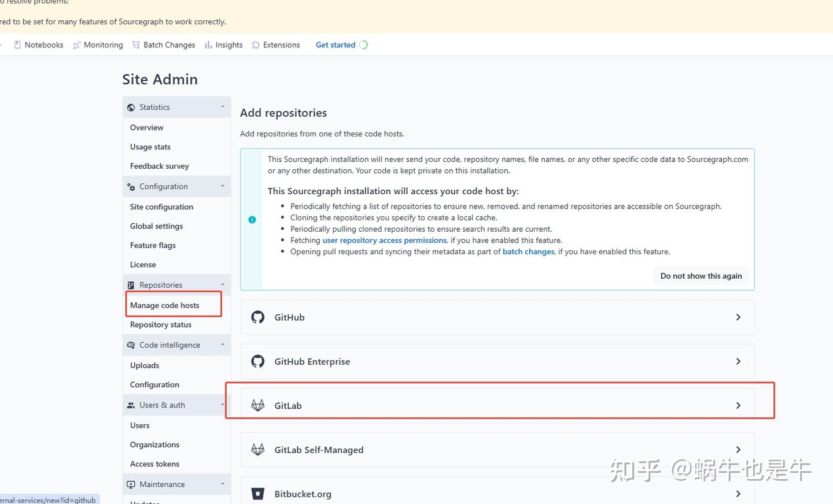Select Repository status in sidebar
Image resolution: width=833 pixels, height=504 pixels.
click(161, 325)
